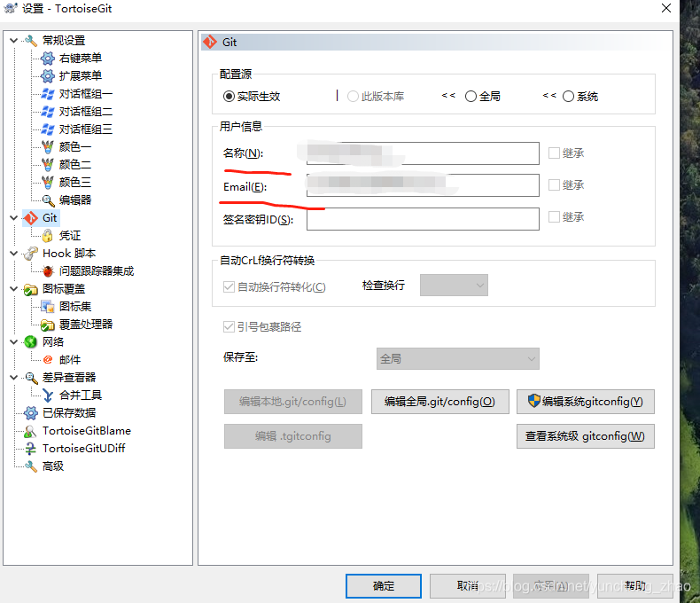Screen dimensions: 700x603
Task: Collapse the 网络 tree node
Action: tap(13, 342)
